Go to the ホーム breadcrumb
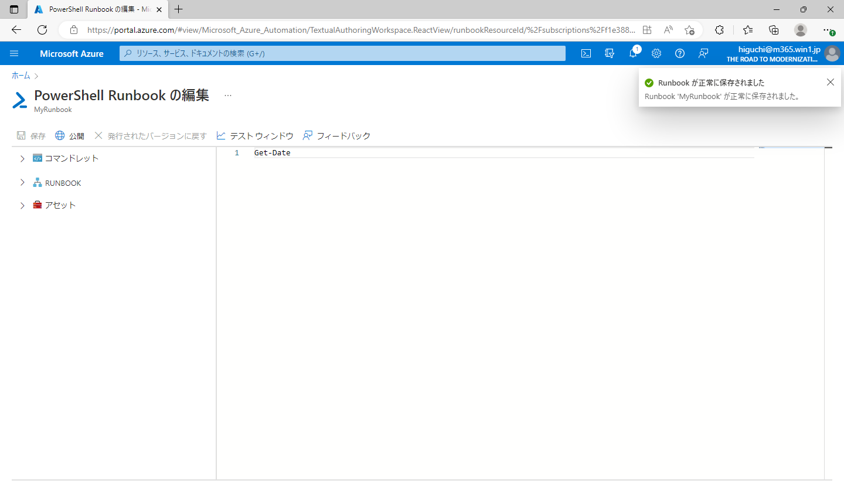The height and width of the screenshot is (504, 844). tap(21, 76)
